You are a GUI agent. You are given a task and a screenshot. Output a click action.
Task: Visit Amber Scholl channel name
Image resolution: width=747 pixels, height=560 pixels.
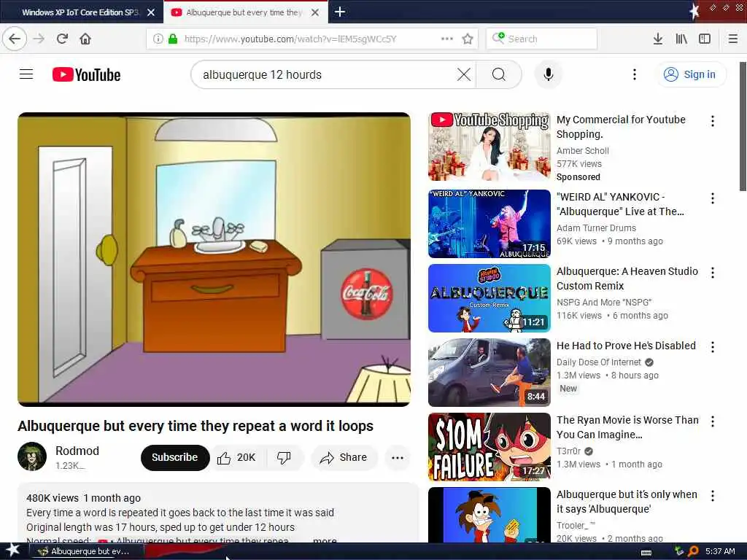(x=583, y=150)
